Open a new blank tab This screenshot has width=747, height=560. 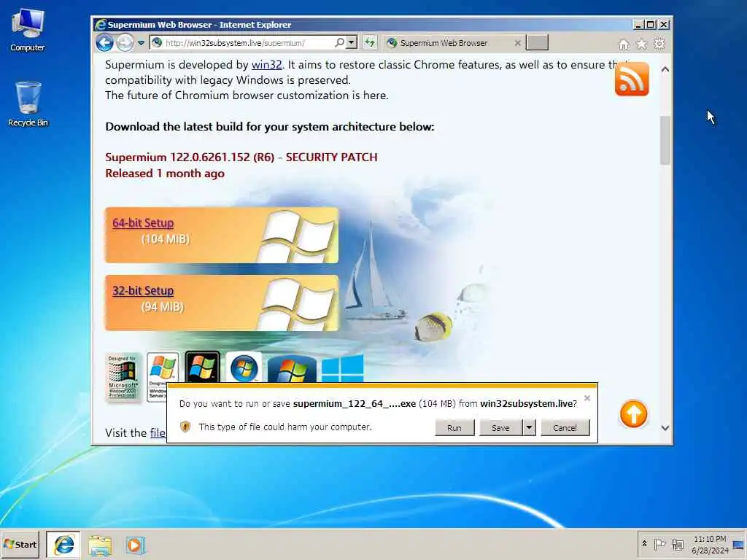click(x=537, y=42)
